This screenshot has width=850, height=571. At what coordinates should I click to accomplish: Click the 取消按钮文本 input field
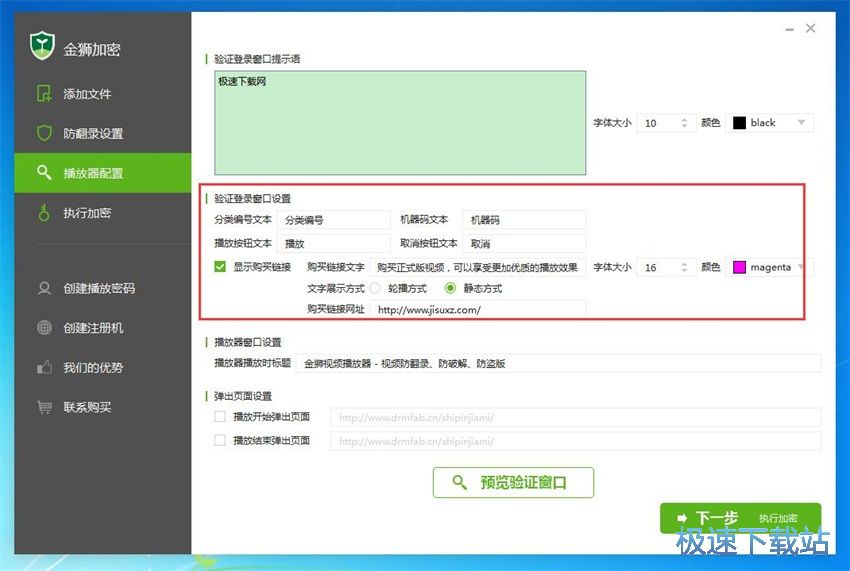[x=524, y=243]
